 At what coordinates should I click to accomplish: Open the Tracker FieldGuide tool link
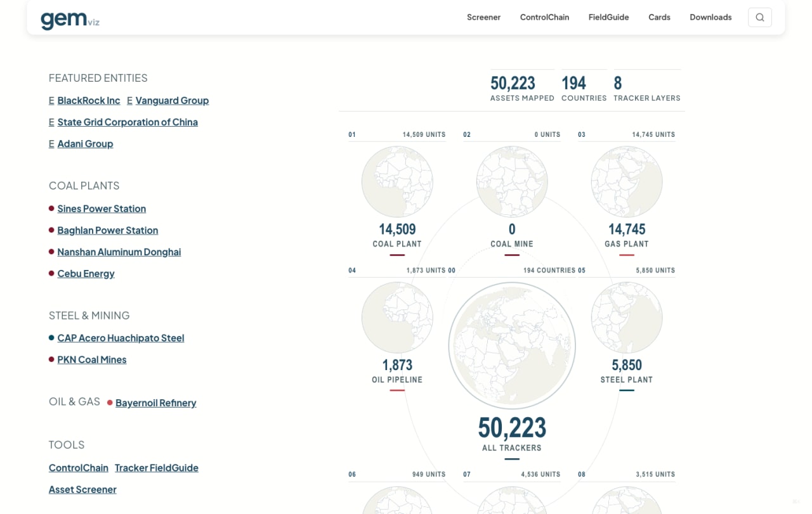point(157,468)
